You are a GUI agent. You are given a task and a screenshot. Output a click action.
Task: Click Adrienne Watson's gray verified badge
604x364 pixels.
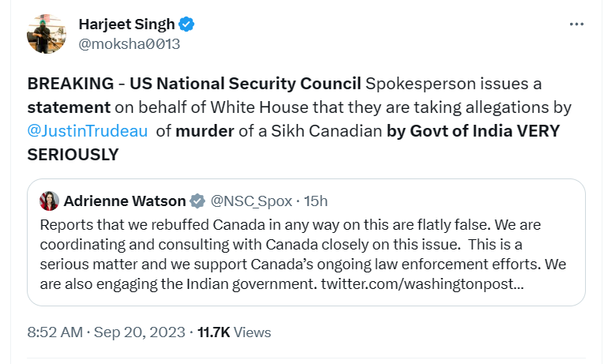tap(197, 201)
